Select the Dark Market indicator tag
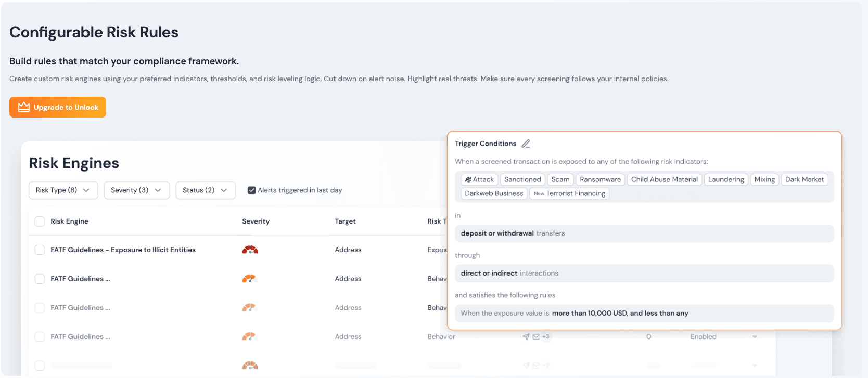868x378 pixels. tap(805, 179)
